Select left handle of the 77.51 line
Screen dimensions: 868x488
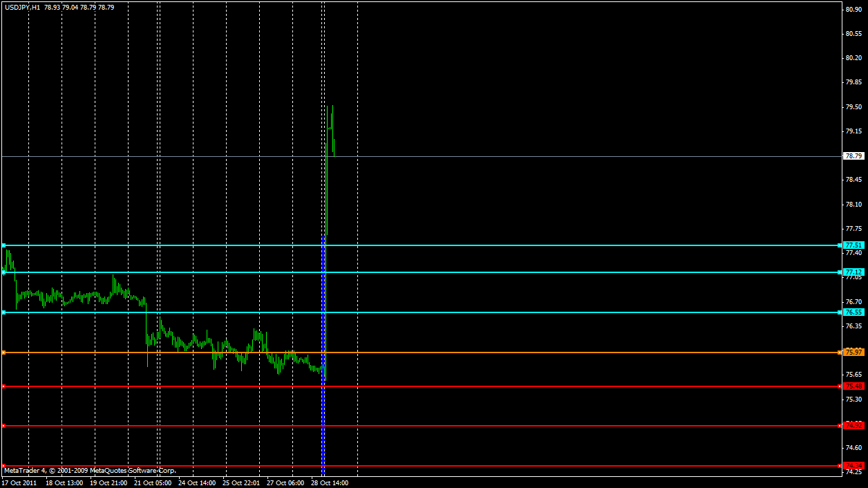(x=3, y=245)
